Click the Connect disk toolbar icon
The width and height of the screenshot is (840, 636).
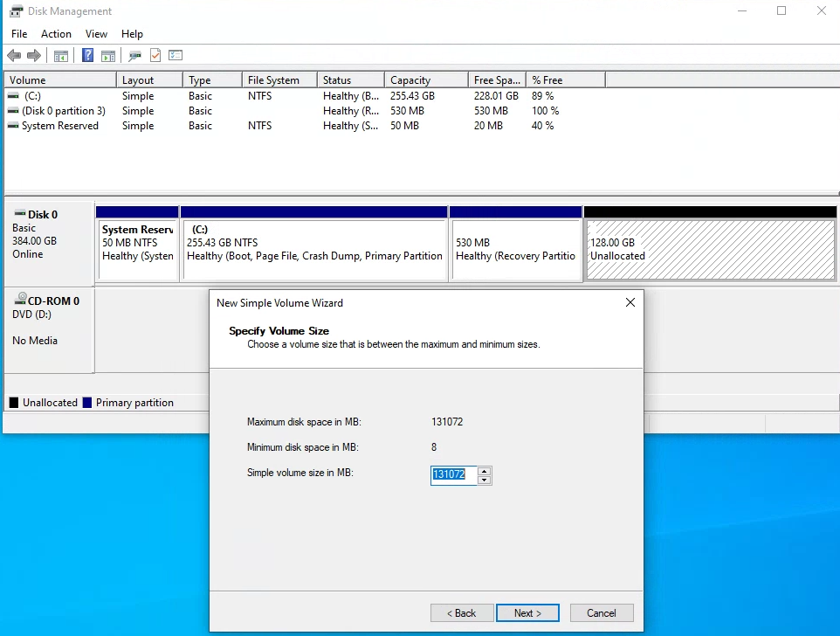click(x=134, y=56)
